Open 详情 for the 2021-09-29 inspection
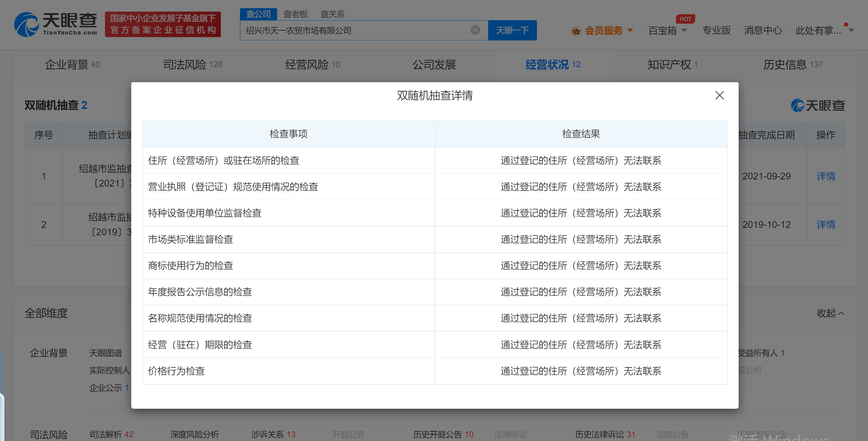The image size is (868, 441). click(x=826, y=176)
